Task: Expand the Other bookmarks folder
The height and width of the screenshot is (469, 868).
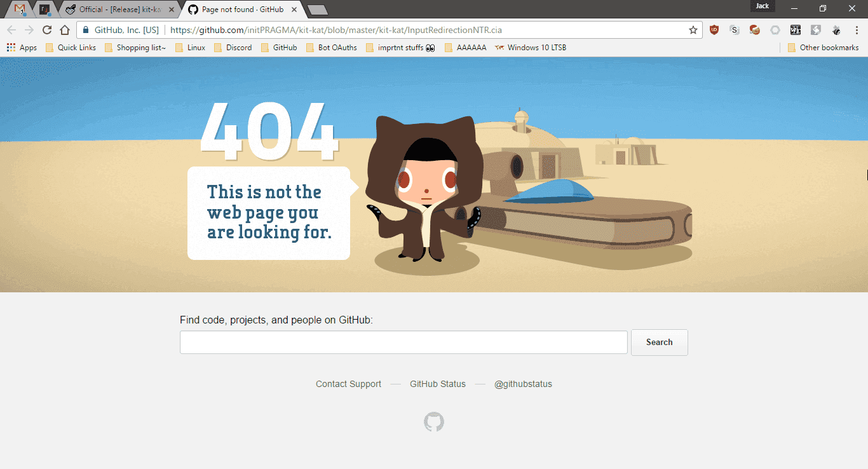Action: pyautogui.click(x=823, y=48)
